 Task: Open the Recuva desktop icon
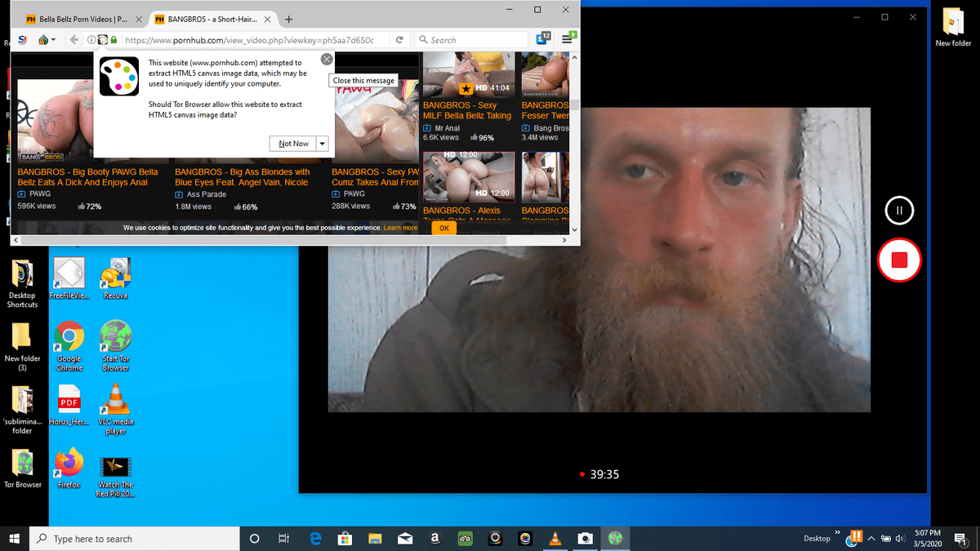point(115,279)
